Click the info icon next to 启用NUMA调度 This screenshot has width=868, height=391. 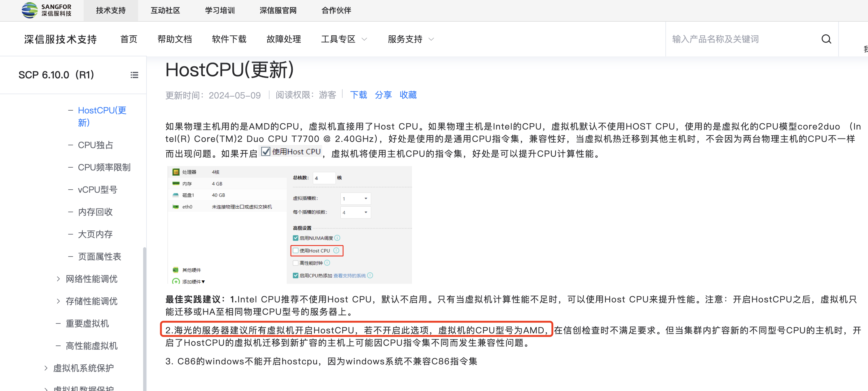337,238
